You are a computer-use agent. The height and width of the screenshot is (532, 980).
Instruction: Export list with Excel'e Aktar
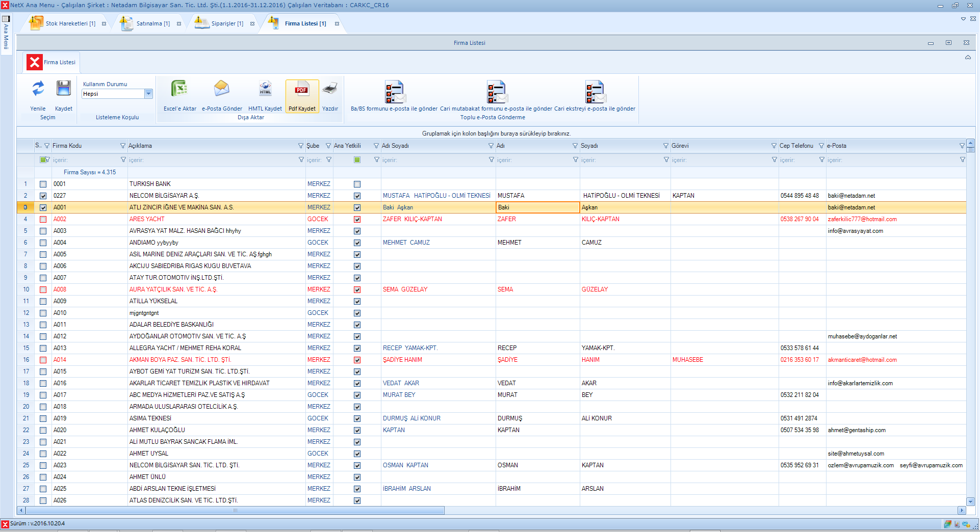[x=179, y=89]
